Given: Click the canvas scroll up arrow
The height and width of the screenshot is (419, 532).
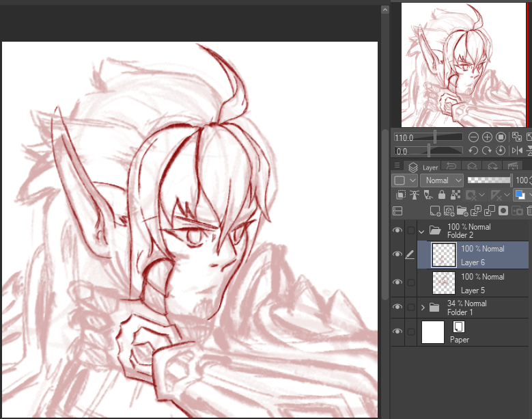Looking at the screenshot, I should pyautogui.click(x=384, y=10).
